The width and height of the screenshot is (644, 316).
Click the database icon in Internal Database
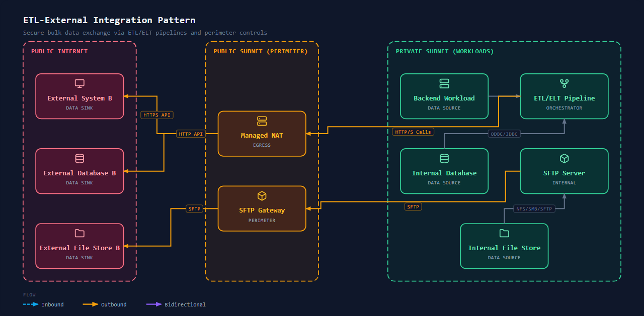(x=444, y=158)
